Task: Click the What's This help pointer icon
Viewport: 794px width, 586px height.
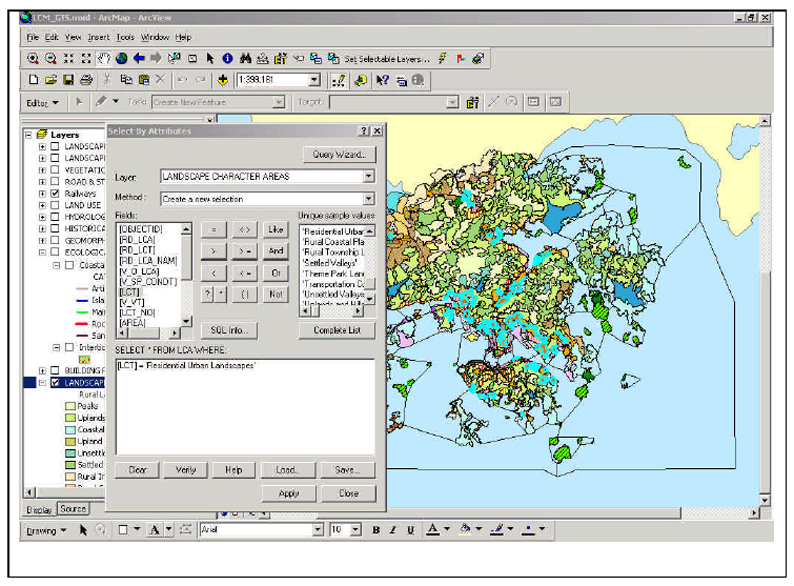Action: [x=383, y=80]
